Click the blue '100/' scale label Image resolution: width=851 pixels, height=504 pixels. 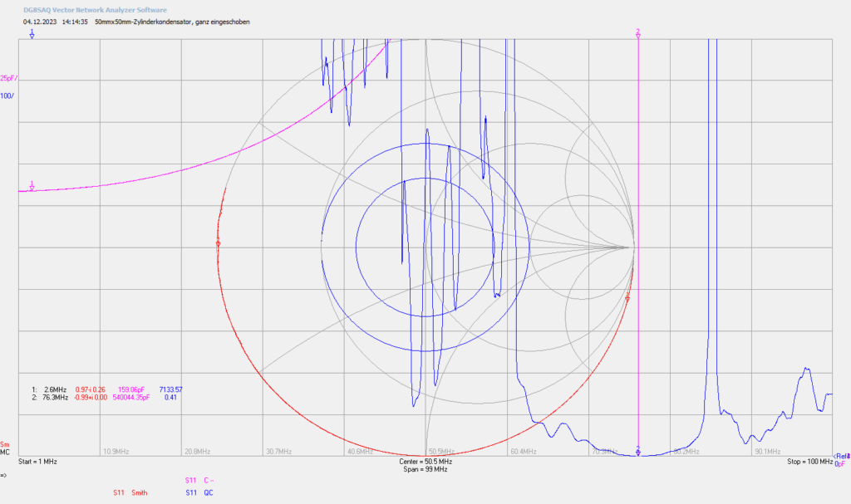click(x=7, y=96)
